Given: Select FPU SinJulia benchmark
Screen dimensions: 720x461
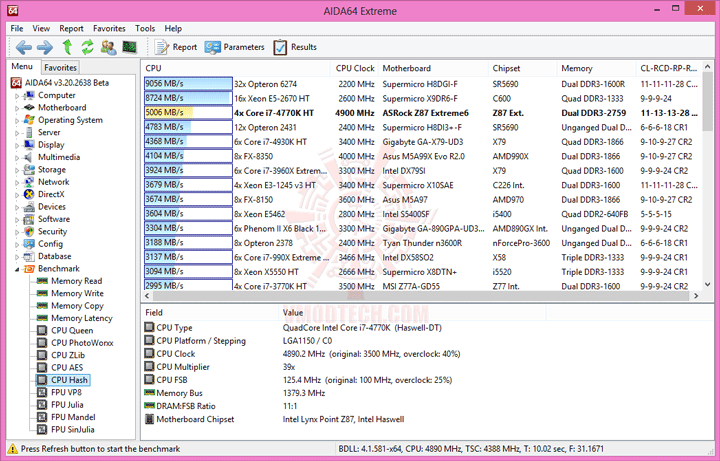Looking at the screenshot, I should (73, 430).
